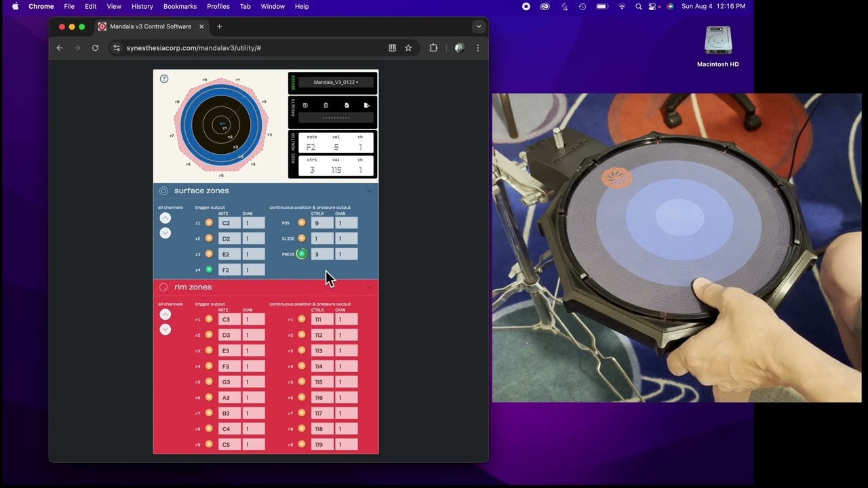
Task: Toggle z1 trigger output indicator
Action: tap(209, 223)
